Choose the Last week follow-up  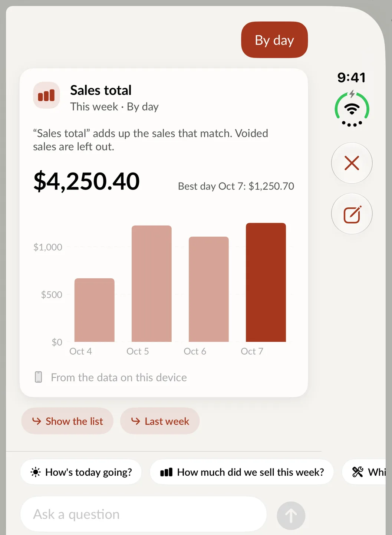(160, 421)
